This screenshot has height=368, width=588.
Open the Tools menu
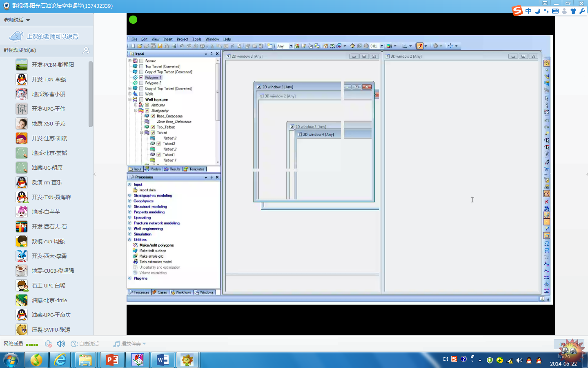tap(197, 39)
